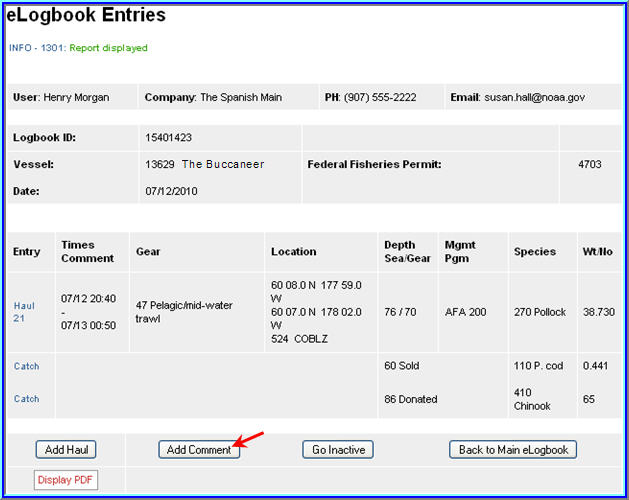Click the email susan.hall@noaa.gov
This screenshot has height=500, width=629.
tap(535, 98)
